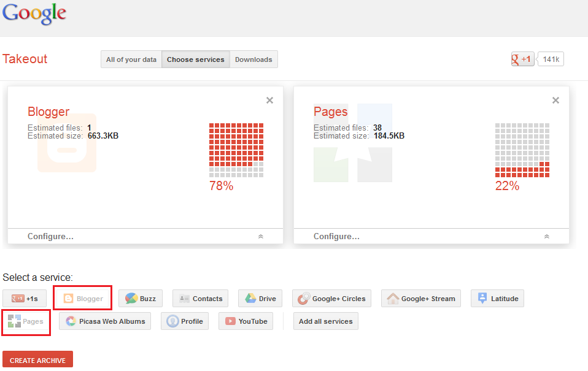Click the Blogger card title
The image size is (588, 371).
click(48, 112)
